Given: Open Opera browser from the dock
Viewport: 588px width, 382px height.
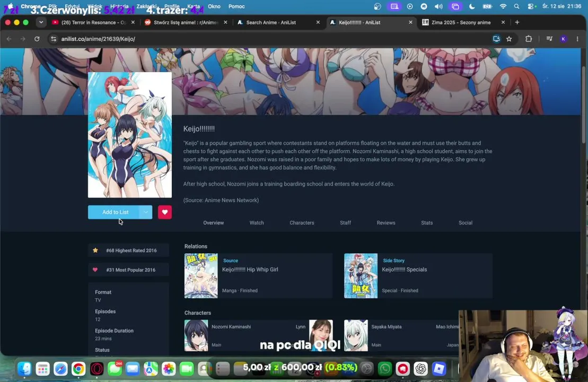Looking at the screenshot, I should tap(96, 369).
